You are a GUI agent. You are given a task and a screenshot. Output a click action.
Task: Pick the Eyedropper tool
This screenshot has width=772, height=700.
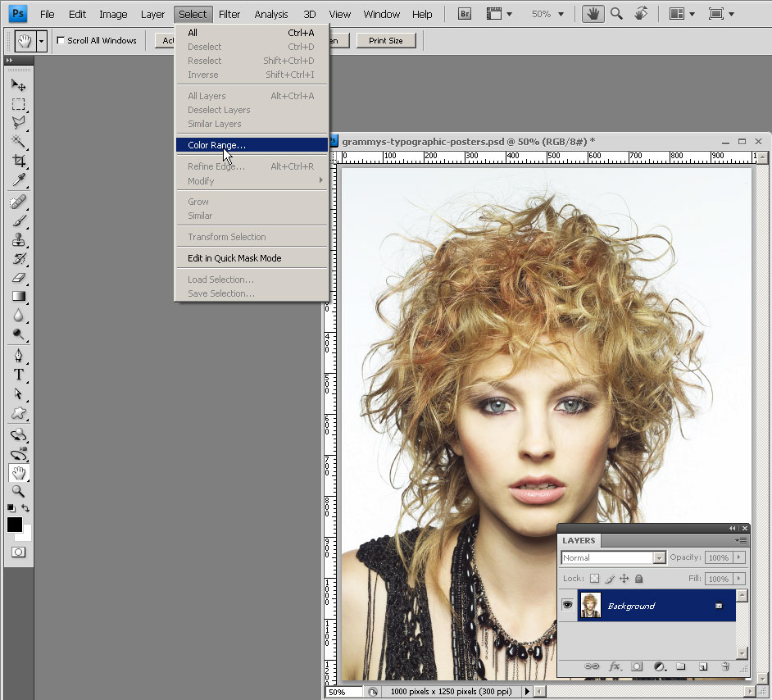tap(18, 180)
